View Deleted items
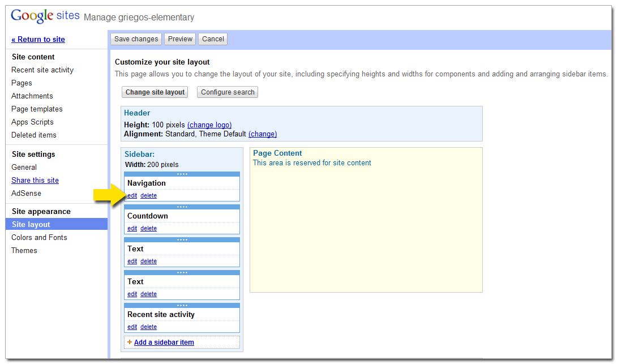 (x=34, y=135)
